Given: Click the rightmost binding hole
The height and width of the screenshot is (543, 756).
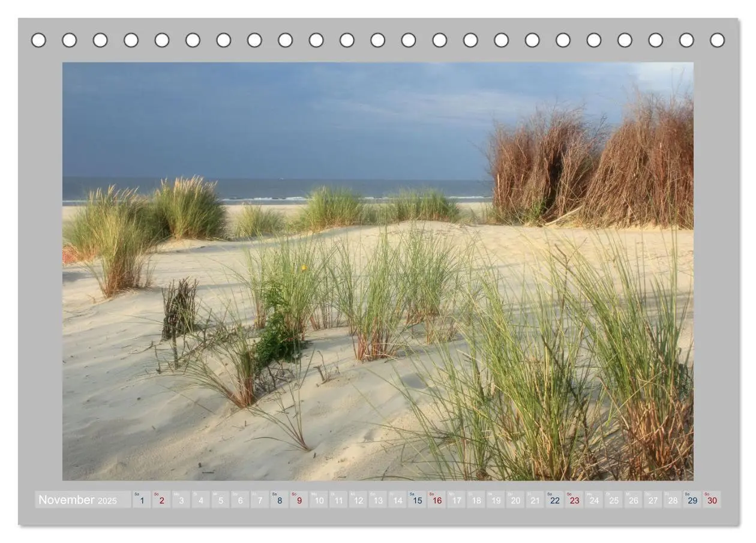Looking at the screenshot, I should tap(717, 40).
